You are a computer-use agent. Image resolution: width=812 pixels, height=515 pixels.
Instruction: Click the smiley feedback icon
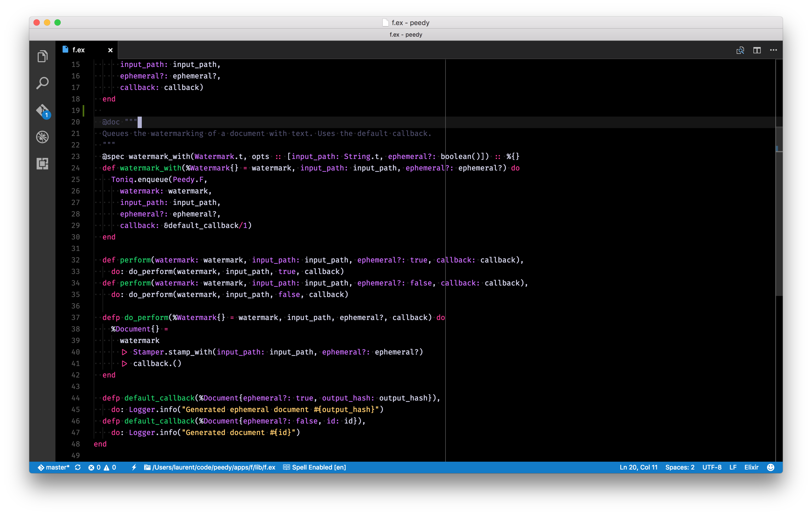770,467
